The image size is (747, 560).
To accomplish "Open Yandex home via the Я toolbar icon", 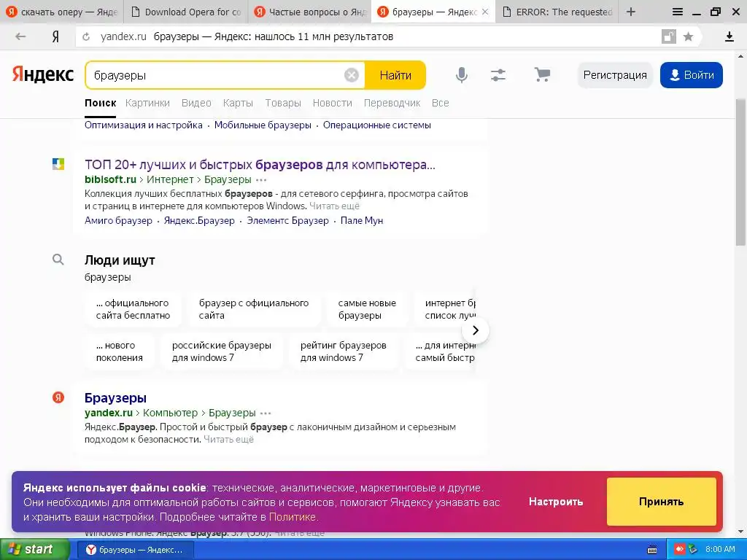I will click(x=55, y=36).
